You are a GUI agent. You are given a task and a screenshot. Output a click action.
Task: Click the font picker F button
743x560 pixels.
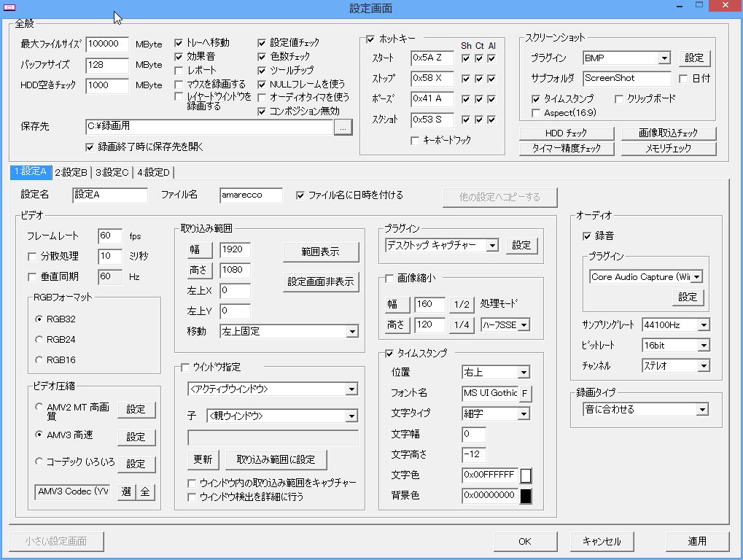tap(524, 394)
